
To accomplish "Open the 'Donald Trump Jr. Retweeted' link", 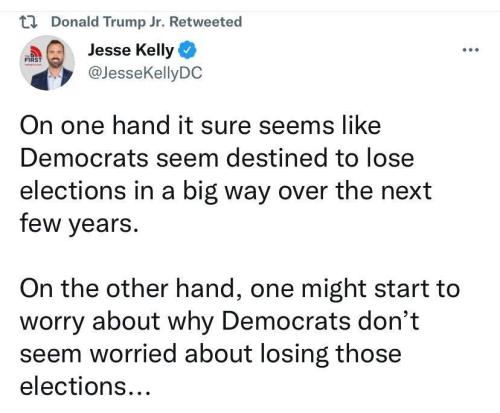I will [x=147, y=22].
